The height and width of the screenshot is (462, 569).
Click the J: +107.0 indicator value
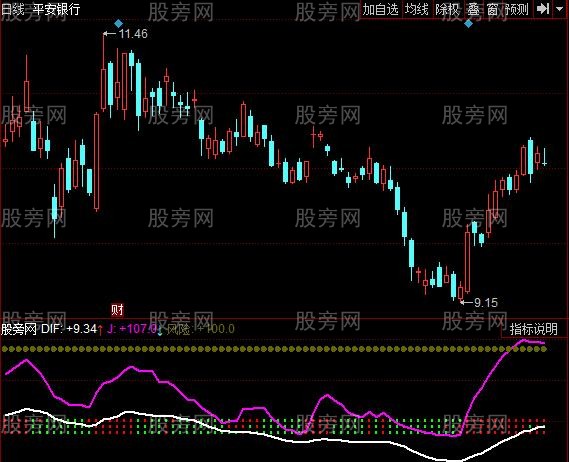[x=132, y=329]
